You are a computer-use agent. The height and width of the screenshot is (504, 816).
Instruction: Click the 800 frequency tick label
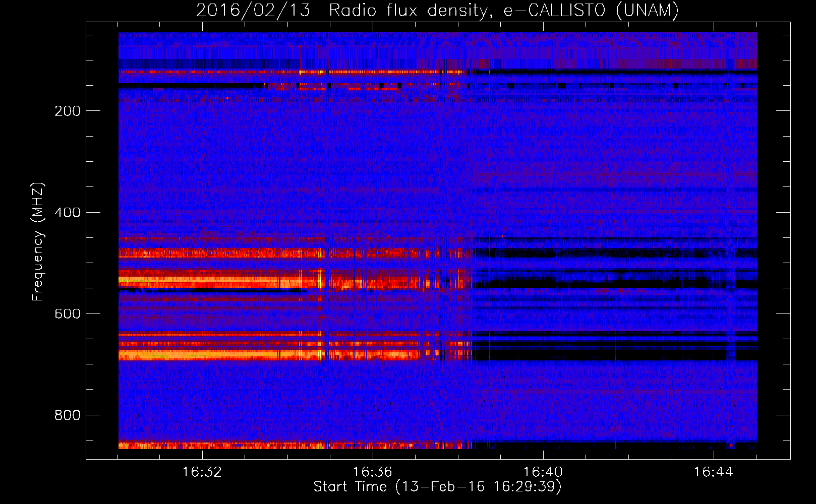click(68, 415)
